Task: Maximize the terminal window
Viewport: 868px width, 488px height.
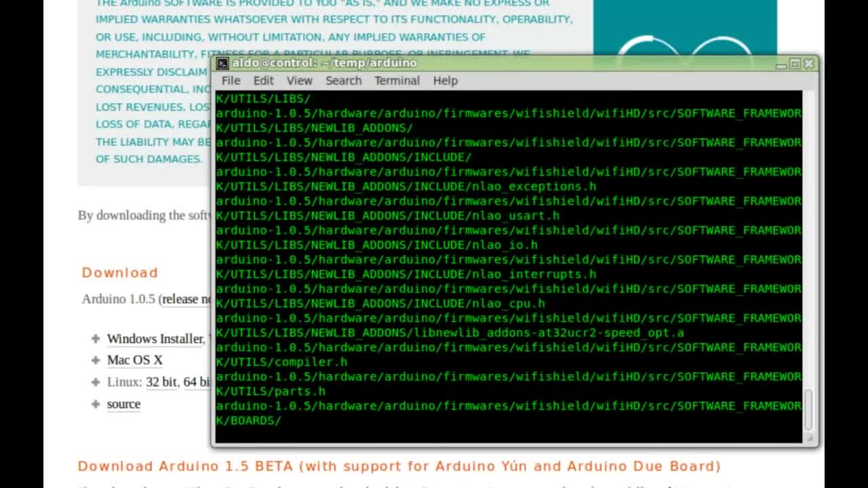Action: pyautogui.click(x=795, y=64)
